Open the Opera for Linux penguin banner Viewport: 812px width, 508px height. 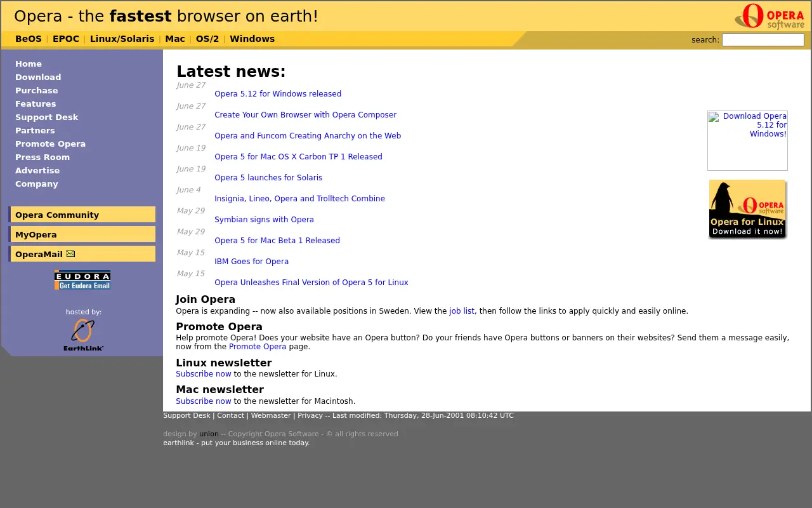[x=747, y=209]
